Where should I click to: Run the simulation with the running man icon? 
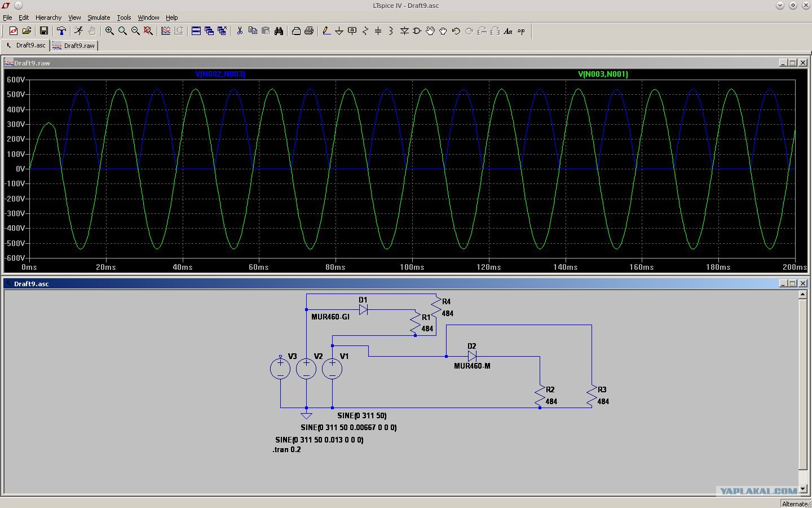coord(79,31)
